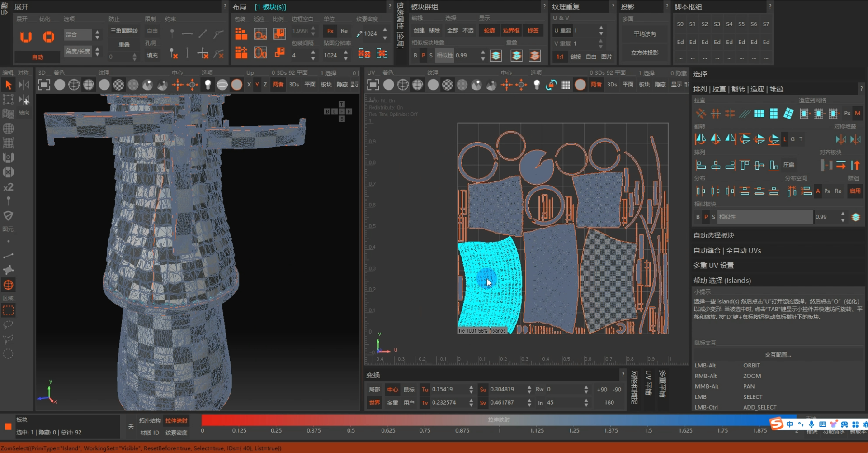Adjust the 贴图分辨率 1024 stepper
This screenshot has height=453, width=868.
[x=346, y=56]
